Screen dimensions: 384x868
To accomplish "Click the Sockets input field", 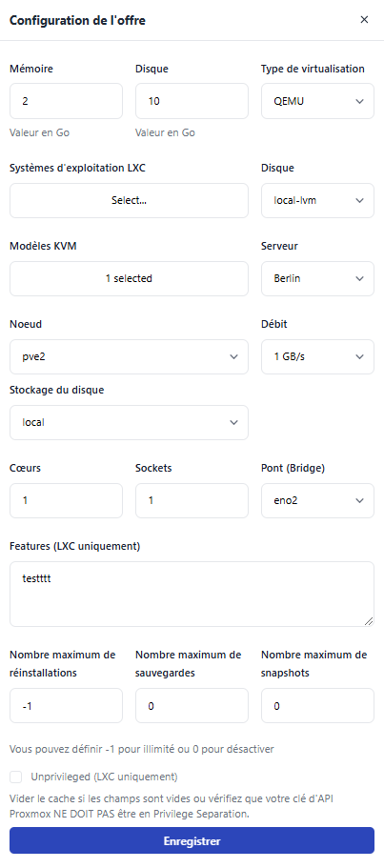I will click(192, 500).
